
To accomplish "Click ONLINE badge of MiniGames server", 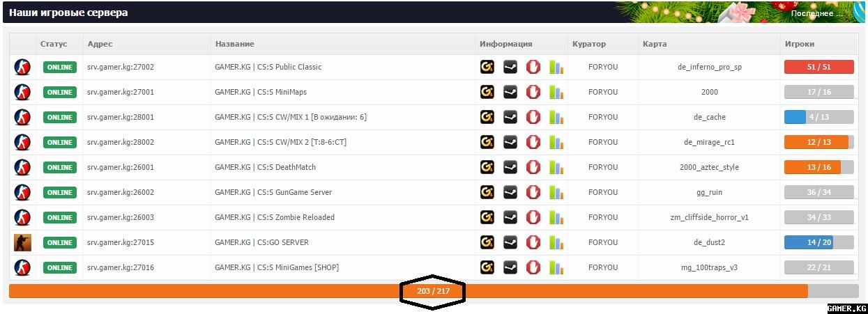I will click(60, 267).
